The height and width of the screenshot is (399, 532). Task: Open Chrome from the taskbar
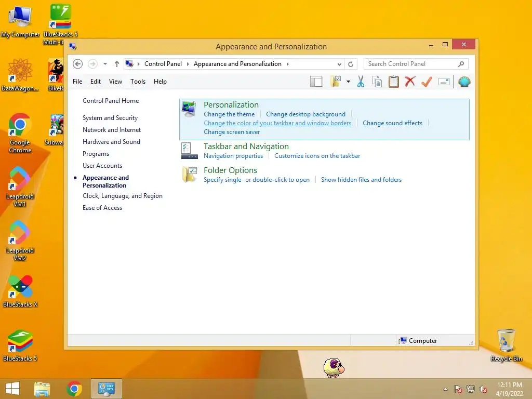(x=74, y=389)
